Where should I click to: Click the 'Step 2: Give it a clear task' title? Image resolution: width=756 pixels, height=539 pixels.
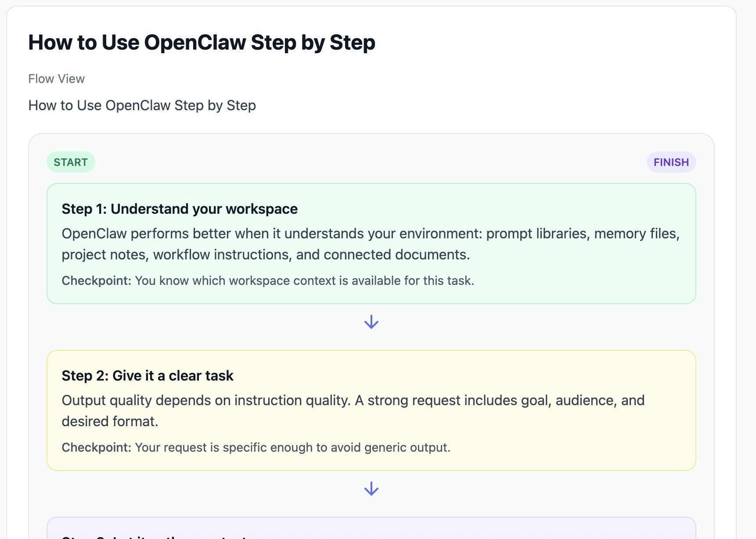pyautogui.click(x=148, y=376)
